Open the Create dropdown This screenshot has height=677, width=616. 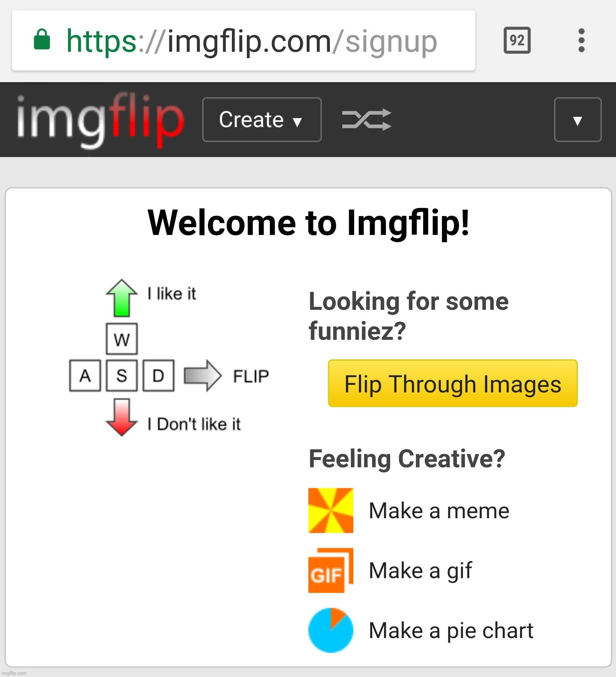pyautogui.click(x=261, y=120)
